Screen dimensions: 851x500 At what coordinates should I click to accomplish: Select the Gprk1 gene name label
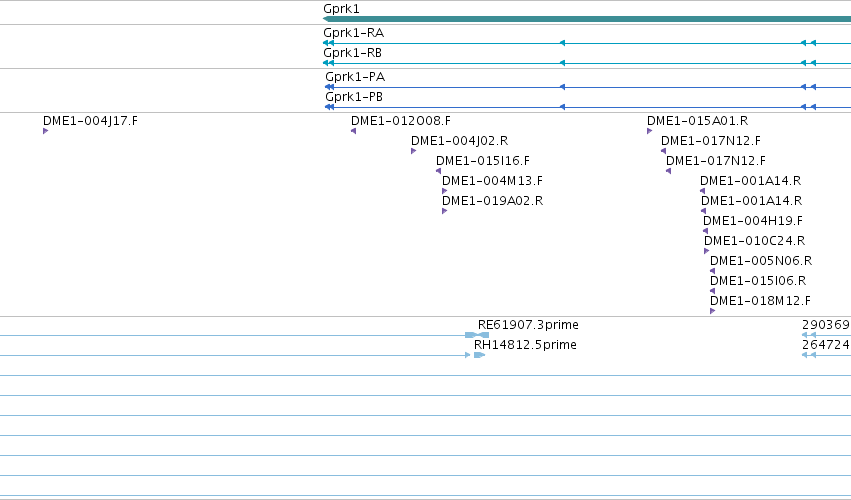point(341,9)
